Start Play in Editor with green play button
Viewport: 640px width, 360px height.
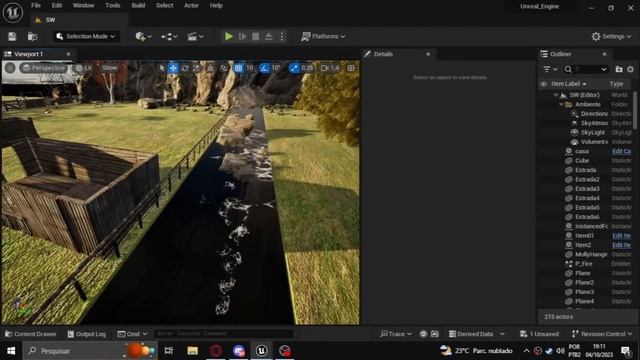229,36
